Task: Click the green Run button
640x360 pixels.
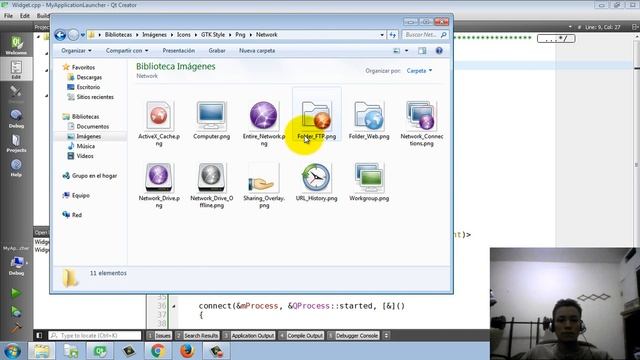Action: 16,293
